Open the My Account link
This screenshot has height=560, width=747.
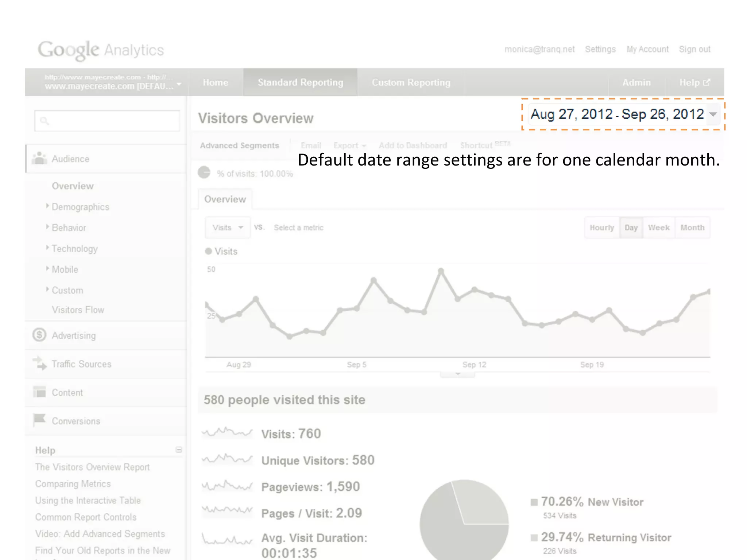[647, 49]
